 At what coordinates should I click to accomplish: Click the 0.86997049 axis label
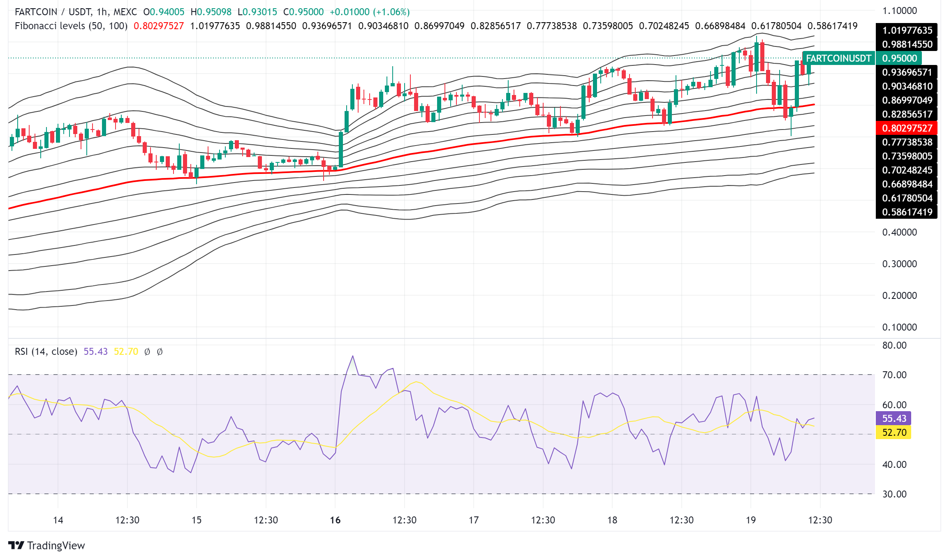907,100
